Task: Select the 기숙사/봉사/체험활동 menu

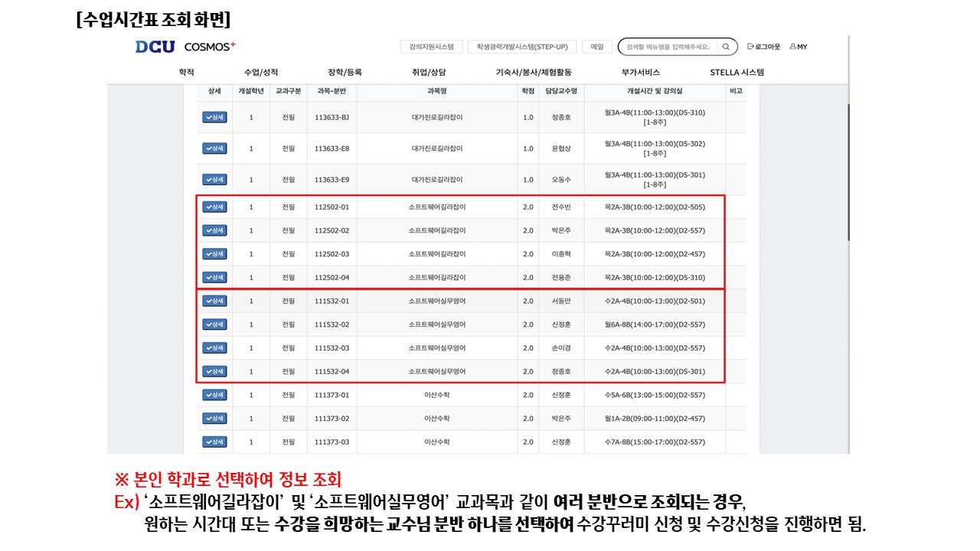Action: [536, 72]
